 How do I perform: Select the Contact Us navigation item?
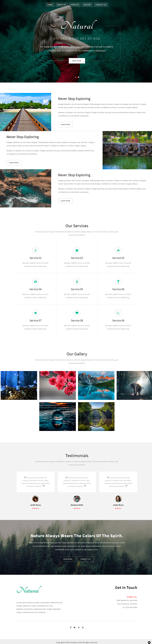coord(101,5)
